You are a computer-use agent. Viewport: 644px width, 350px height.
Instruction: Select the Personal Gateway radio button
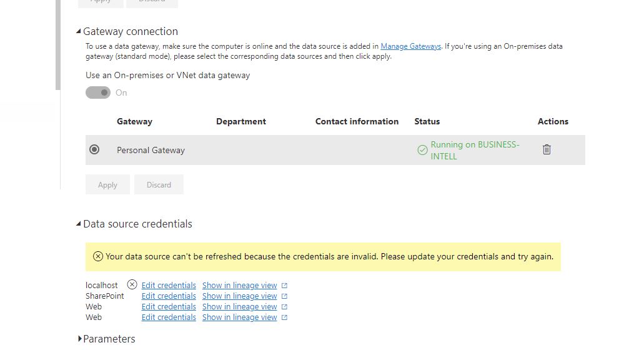[94, 149]
